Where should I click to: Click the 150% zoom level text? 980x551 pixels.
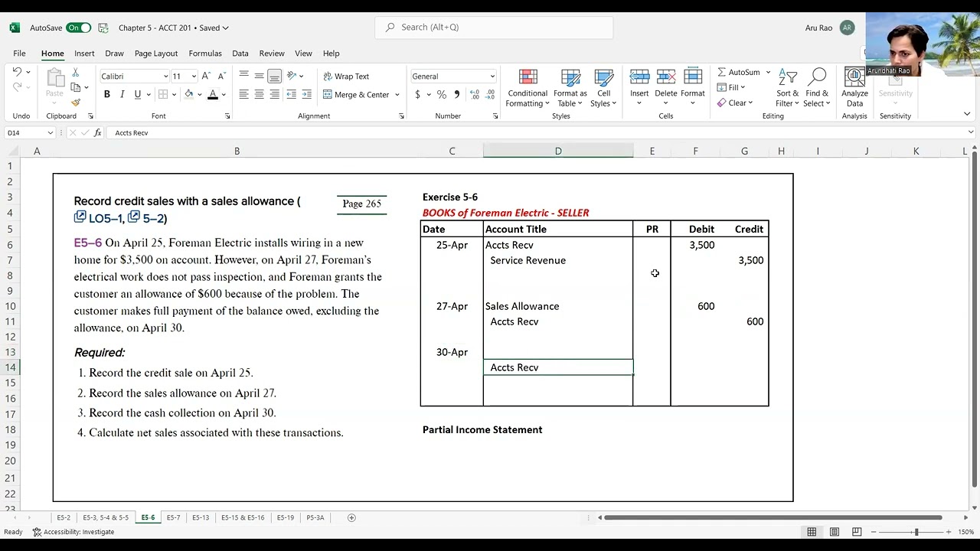pos(965,532)
